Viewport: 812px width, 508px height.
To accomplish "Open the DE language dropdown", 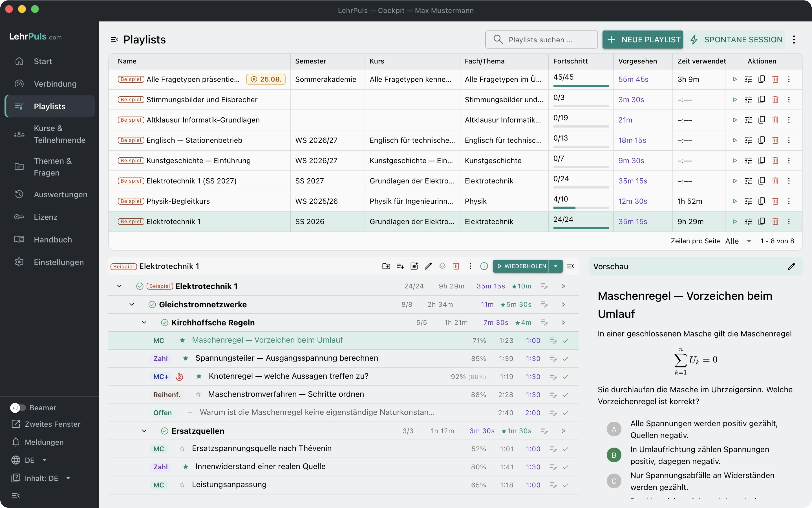I will [x=29, y=460].
